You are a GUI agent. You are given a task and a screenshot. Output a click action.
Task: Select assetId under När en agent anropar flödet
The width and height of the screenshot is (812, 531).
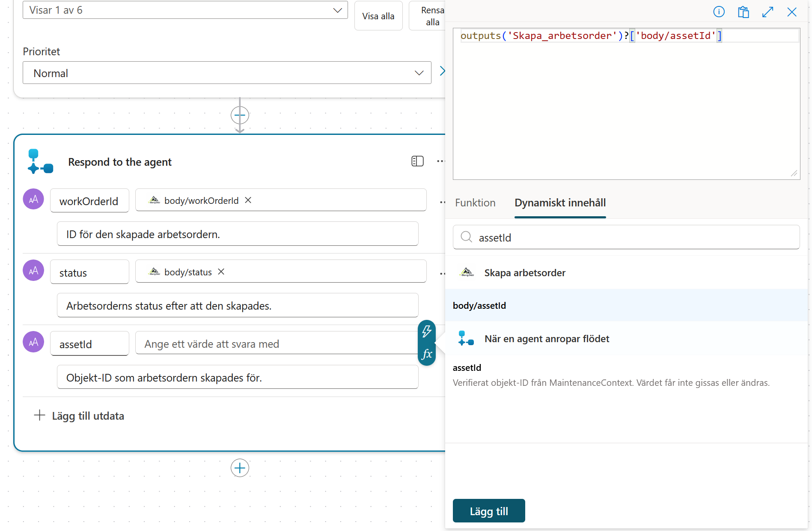pos(626,375)
